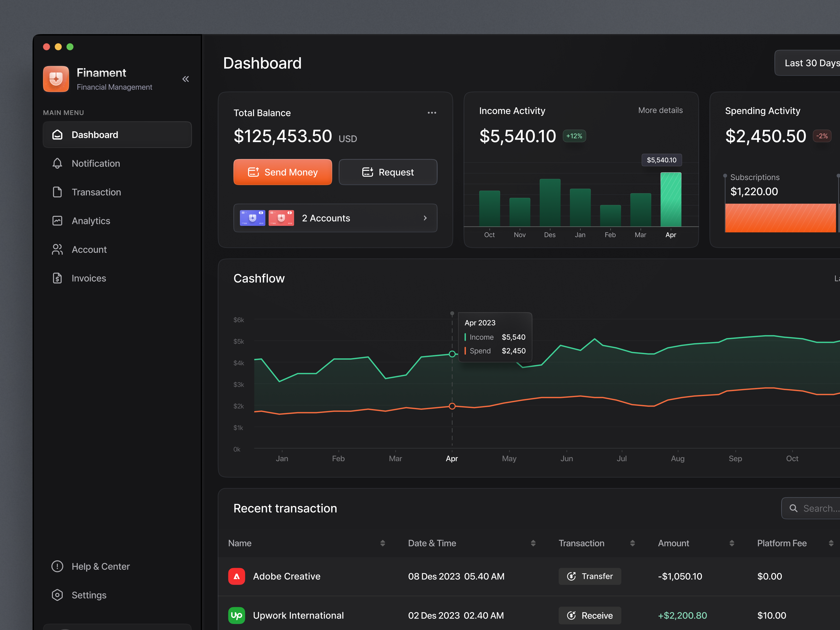Toggle sorting on the Date & Time column
The image size is (840, 630).
coord(533,543)
